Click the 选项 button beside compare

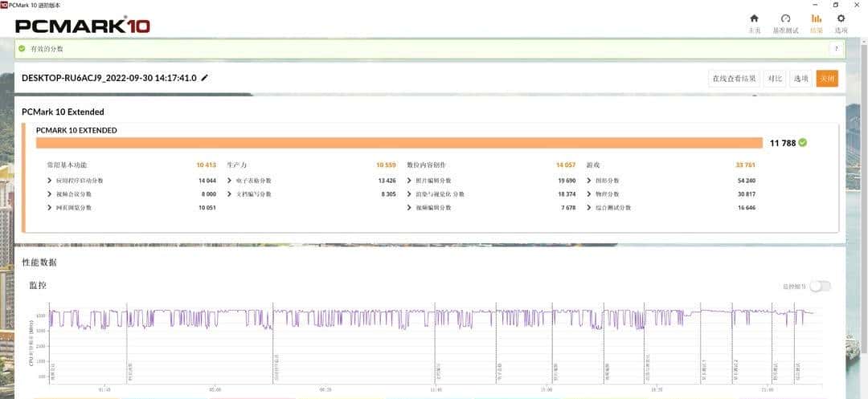801,79
